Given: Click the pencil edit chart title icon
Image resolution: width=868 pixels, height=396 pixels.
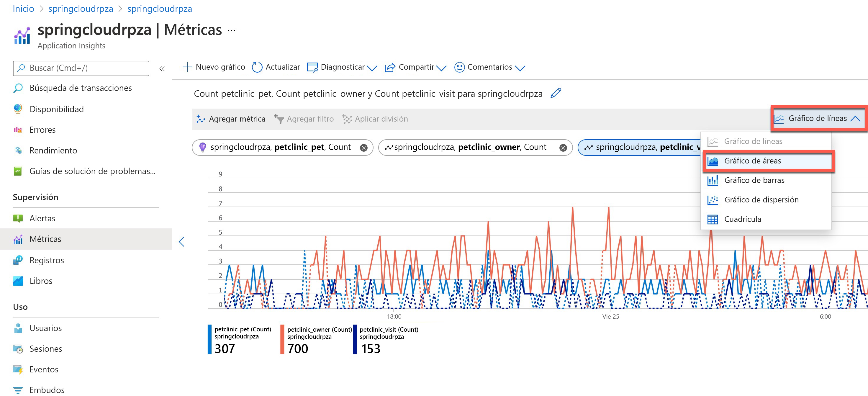Looking at the screenshot, I should click(555, 93).
